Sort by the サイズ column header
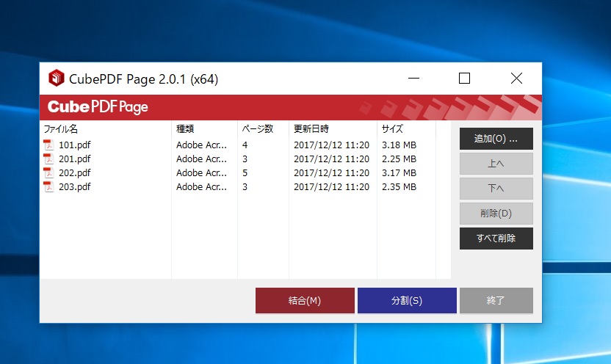The height and width of the screenshot is (364, 611). pyautogui.click(x=406, y=129)
